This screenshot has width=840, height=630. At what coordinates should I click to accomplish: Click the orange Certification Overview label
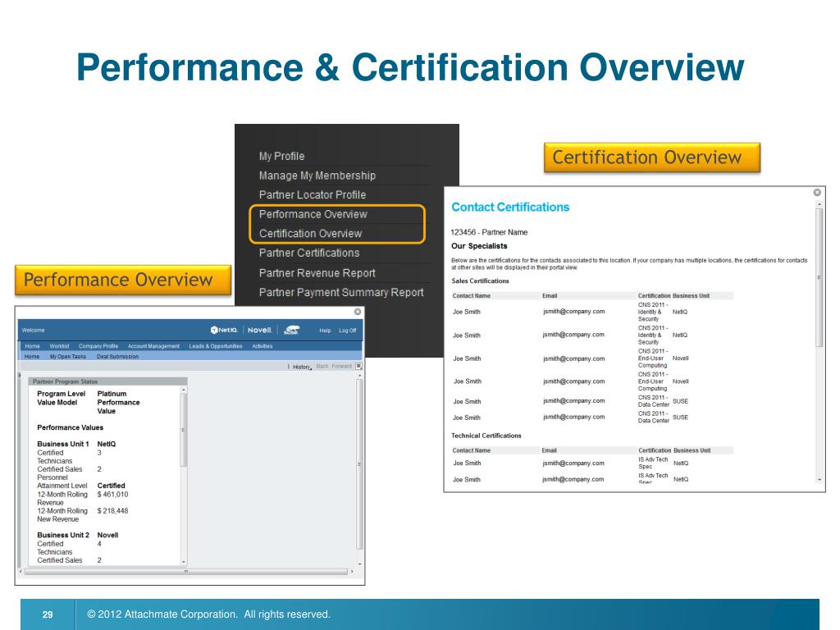pyautogui.click(x=652, y=157)
